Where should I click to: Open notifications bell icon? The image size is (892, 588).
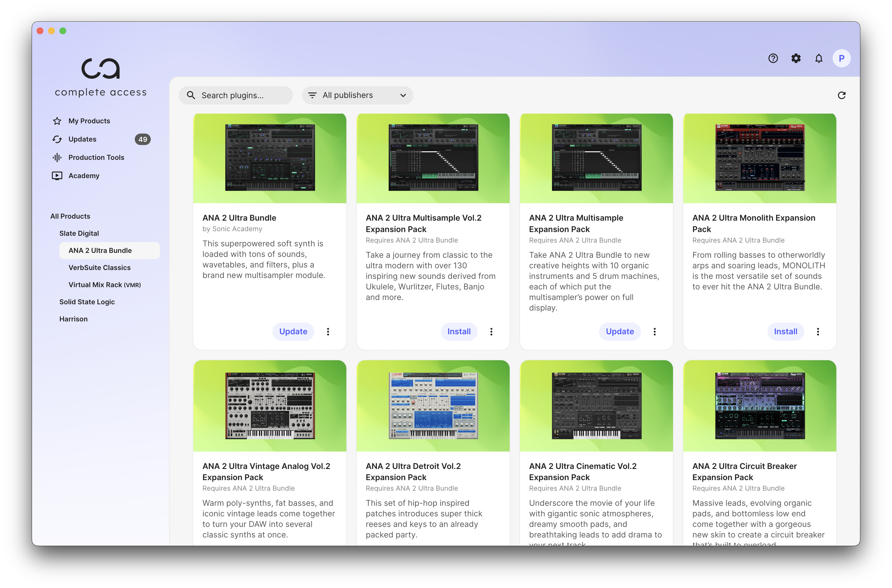pos(819,58)
